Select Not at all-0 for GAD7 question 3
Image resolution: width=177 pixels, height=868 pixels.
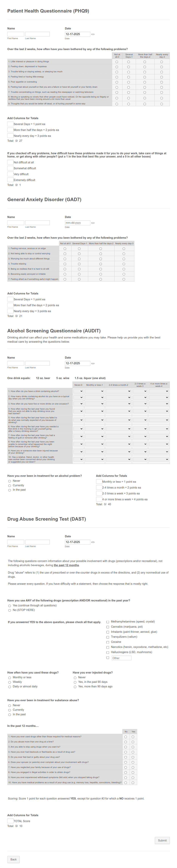click(65, 259)
